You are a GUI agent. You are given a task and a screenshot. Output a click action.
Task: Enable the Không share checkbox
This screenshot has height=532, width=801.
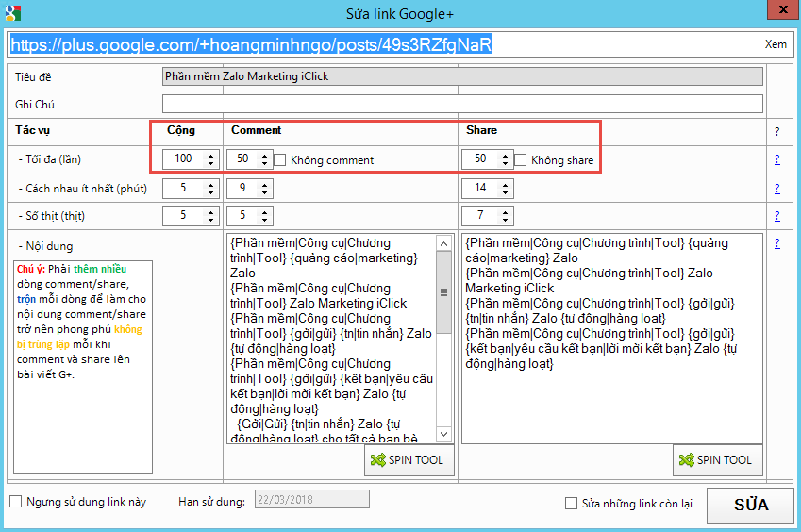tap(520, 159)
